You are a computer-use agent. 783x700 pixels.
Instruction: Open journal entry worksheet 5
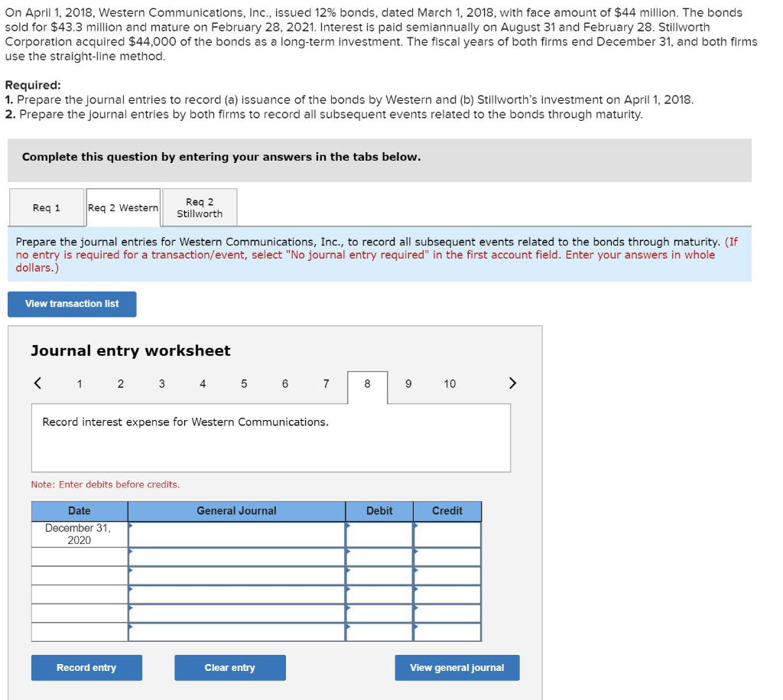click(244, 384)
